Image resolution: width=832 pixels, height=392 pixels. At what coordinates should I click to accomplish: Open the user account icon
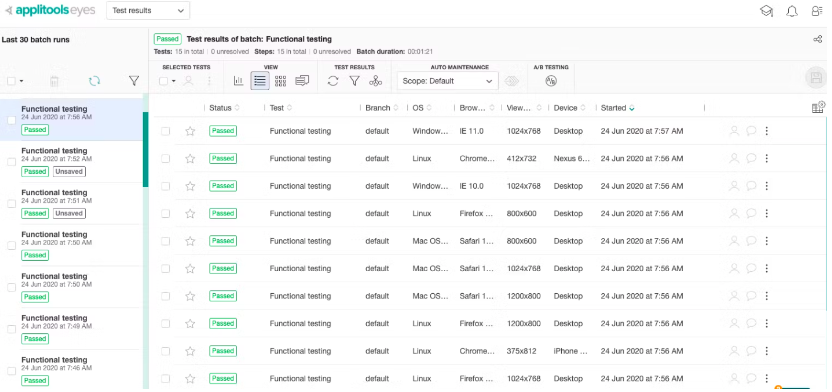coord(817,11)
